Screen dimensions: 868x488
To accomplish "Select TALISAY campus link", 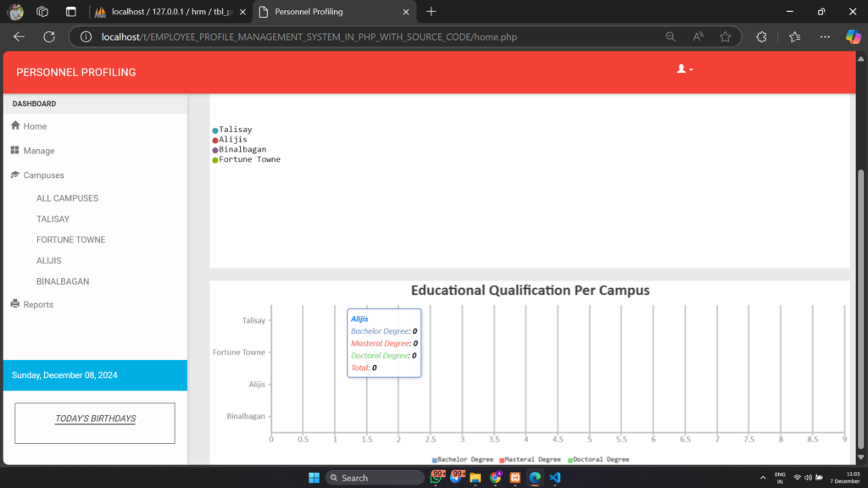I will coord(53,219).
